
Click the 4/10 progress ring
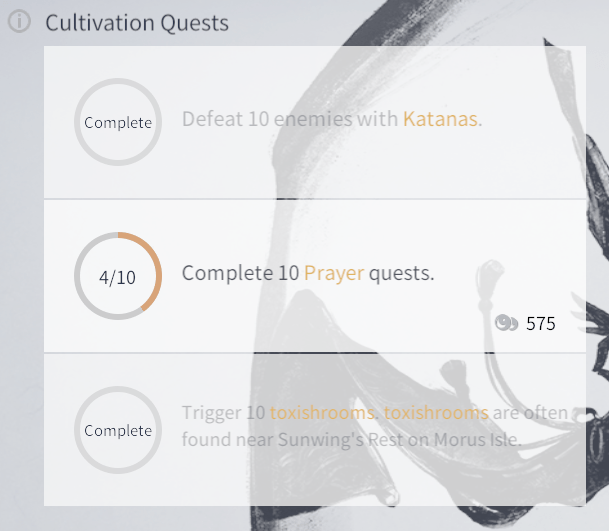pos(118,276)
